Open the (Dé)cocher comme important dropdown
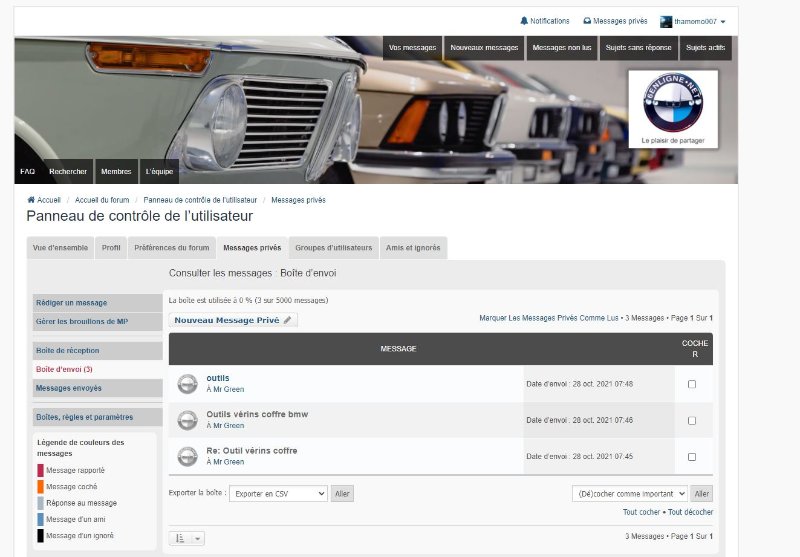 [630, 494]
